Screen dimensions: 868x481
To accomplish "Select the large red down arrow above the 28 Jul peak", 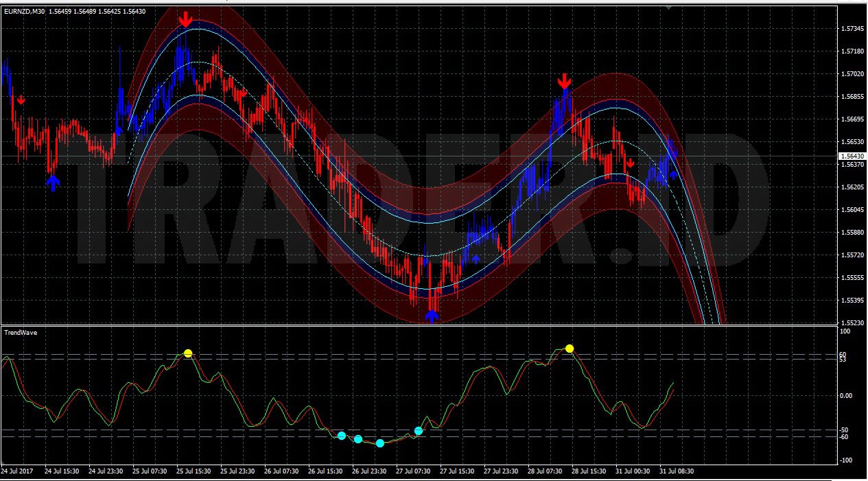I will (x=564, y=82).
